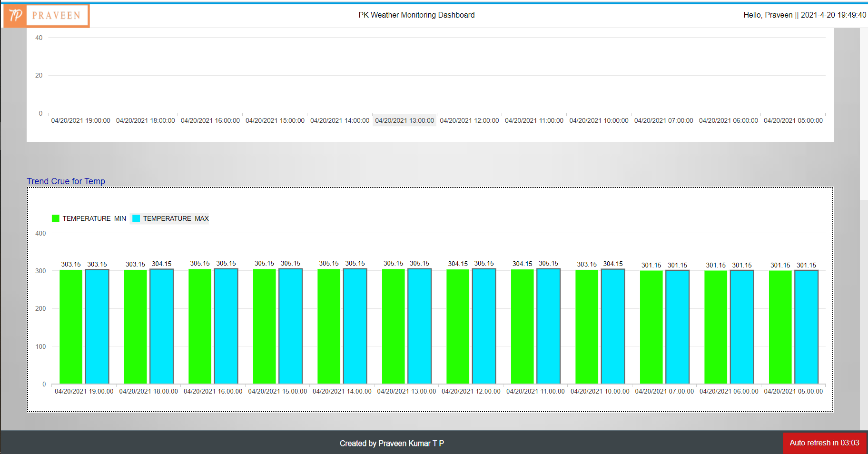Click cyan bar for 04/20/2021 14:00:00

pyautogui.click(x=355, y=326)
